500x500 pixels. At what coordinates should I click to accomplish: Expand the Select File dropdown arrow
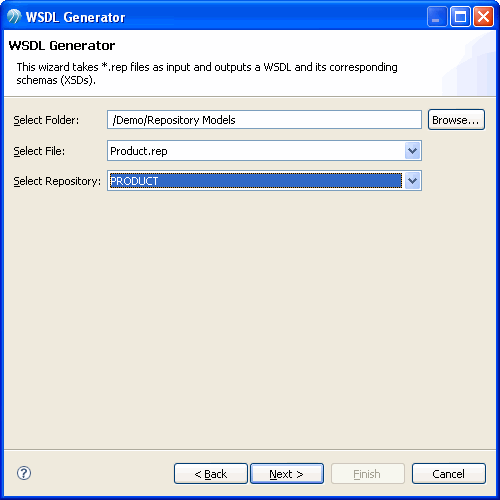pyautogui.click(x=412, y=151)
